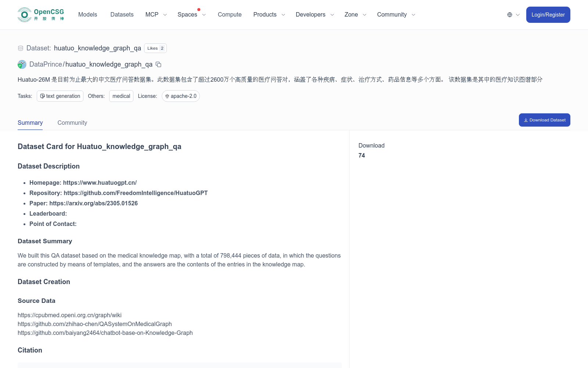Image resolution: width=588 pixels, height=368 pixels.
Task: Click the apache-2.0 license scale icon
Action: coord(167,96)
